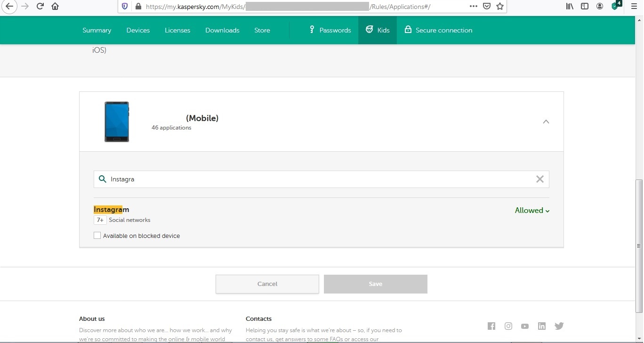Open the Kaspersky extension icon

click(616, 6)
